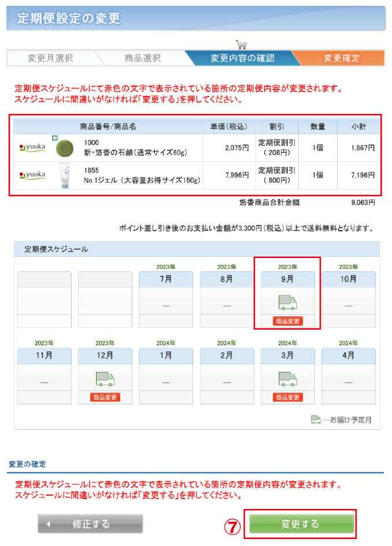
Task: Click the 定期便設定の変更 page title
Action: point(69,18)
